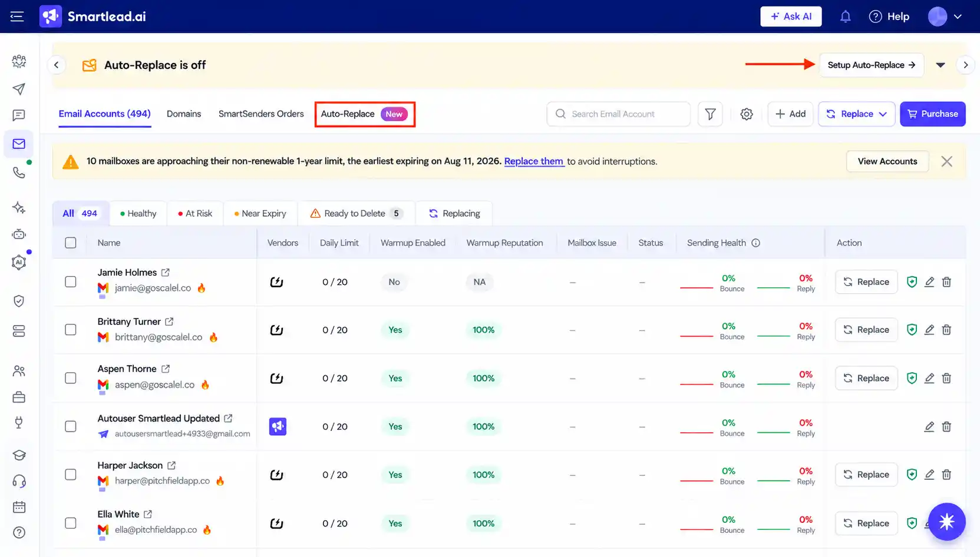Go to previous banner with left chevron
Screen dimensions: 980x557
pyautogui.click(x=57, y=65)
